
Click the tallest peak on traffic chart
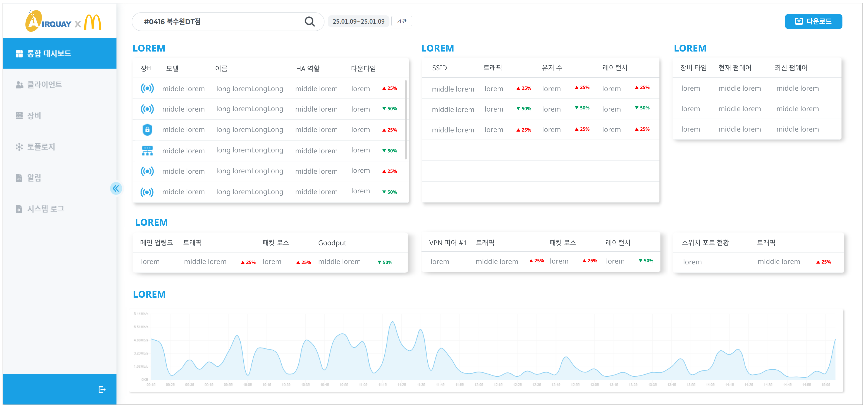point(392,322)
